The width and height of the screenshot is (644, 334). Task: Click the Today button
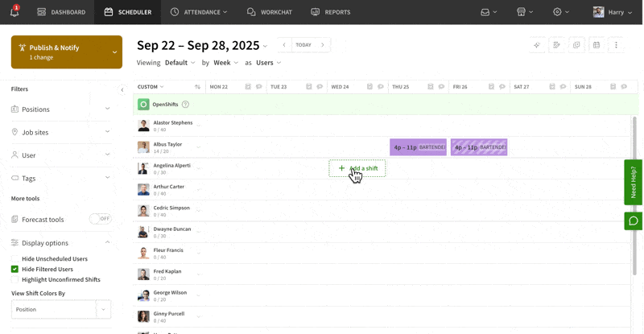click(x=303, y=45)
